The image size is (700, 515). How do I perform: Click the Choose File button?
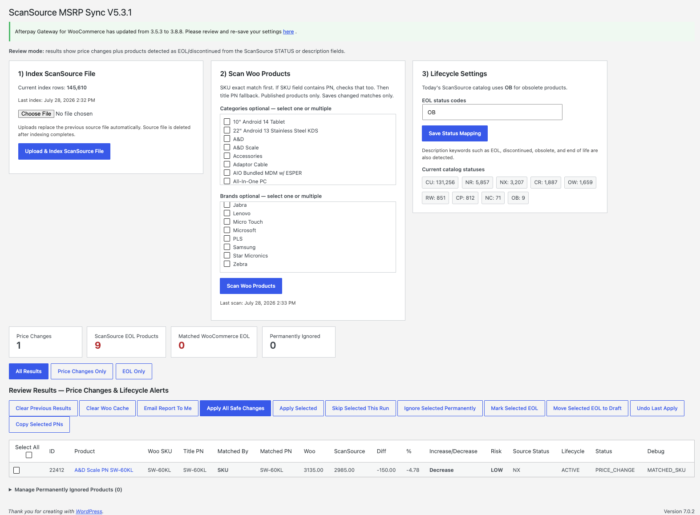36,114
